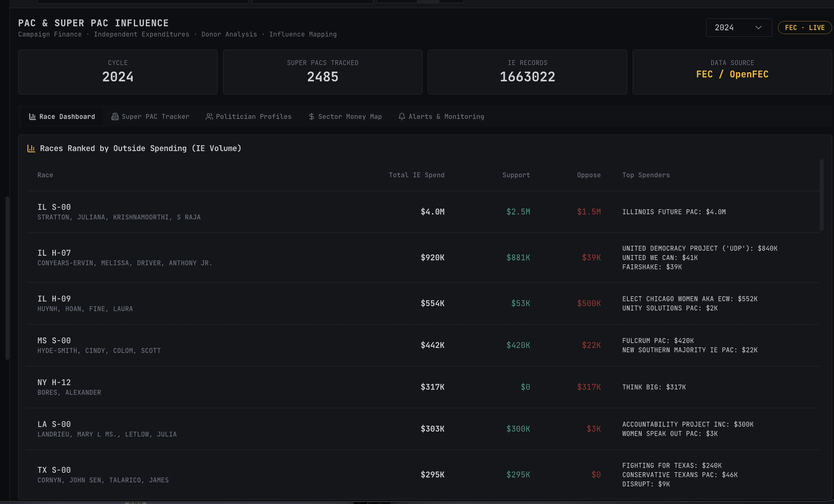Screen dimensions: 834x504
Task: Click the dollar sign icon on Sector Money Map
Action: 311,116
